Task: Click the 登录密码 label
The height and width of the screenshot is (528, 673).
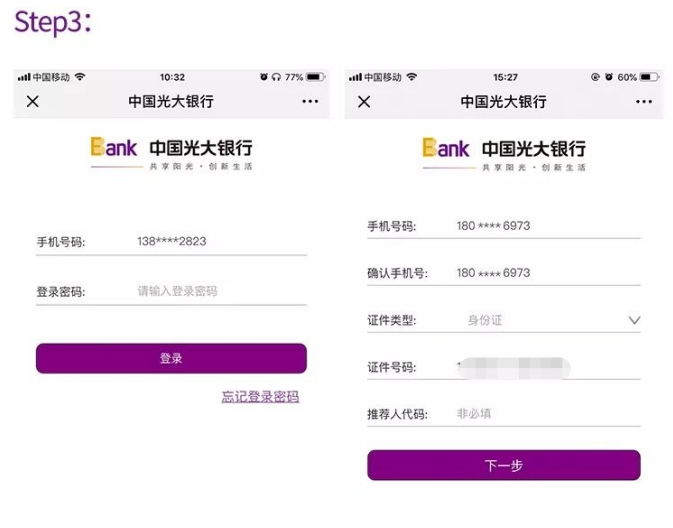Action: click(61, 292)
